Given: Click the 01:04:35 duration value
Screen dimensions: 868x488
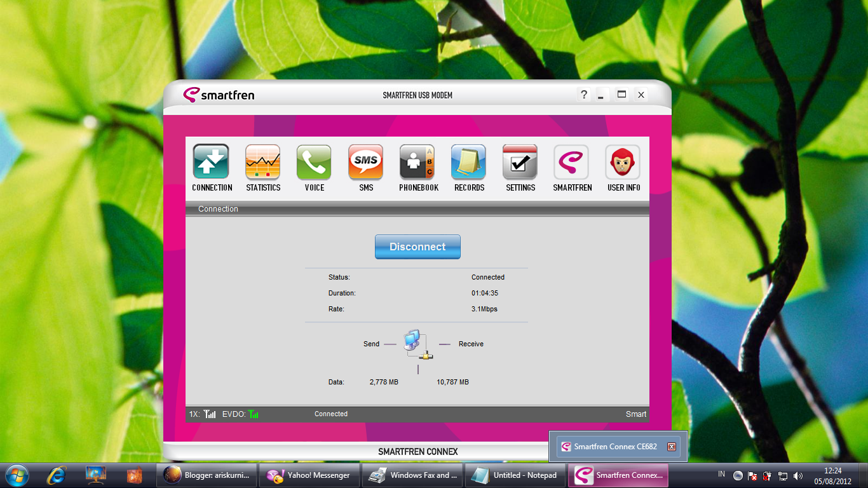Looking at the screenshot, I should point(485,293).
